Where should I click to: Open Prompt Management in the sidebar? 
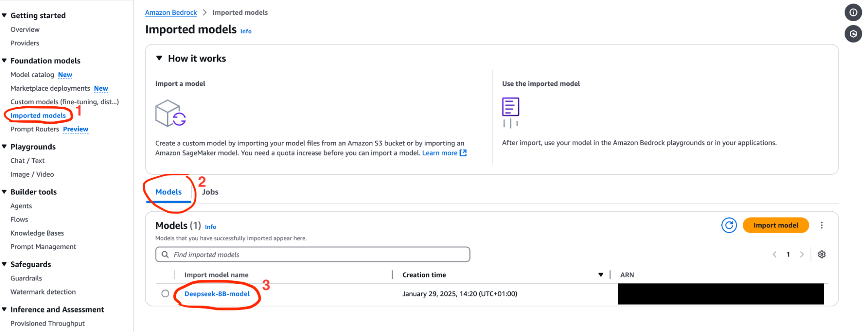pyautogui.click(x=43, y=247)
